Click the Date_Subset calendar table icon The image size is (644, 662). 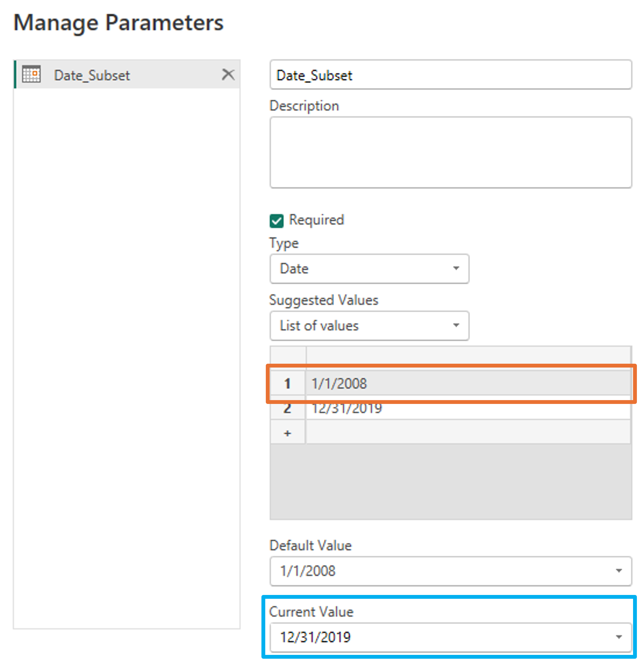click(x=31, y=74)
